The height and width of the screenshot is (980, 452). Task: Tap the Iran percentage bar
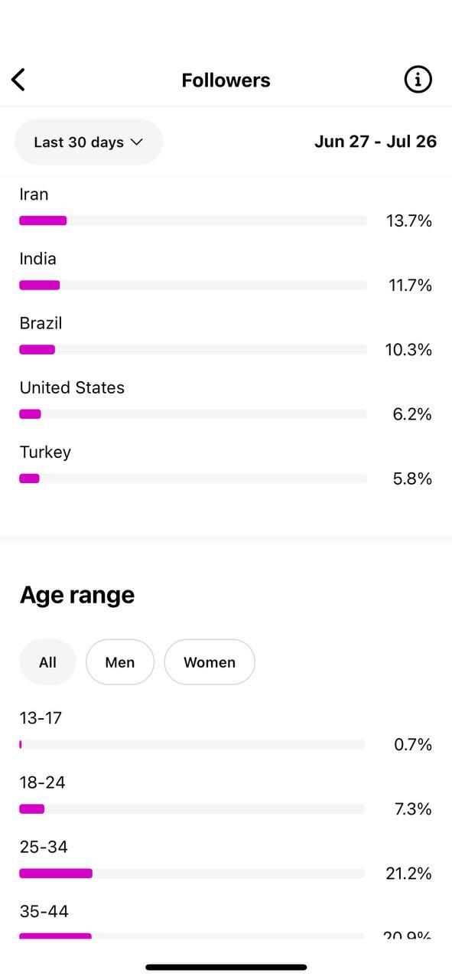pos(193,220)
